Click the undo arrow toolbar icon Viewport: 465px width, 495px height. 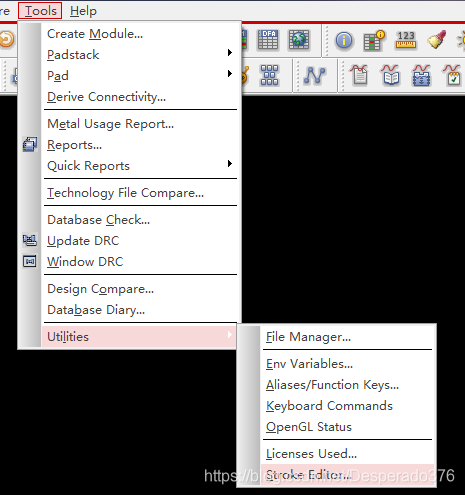(7, 39)
